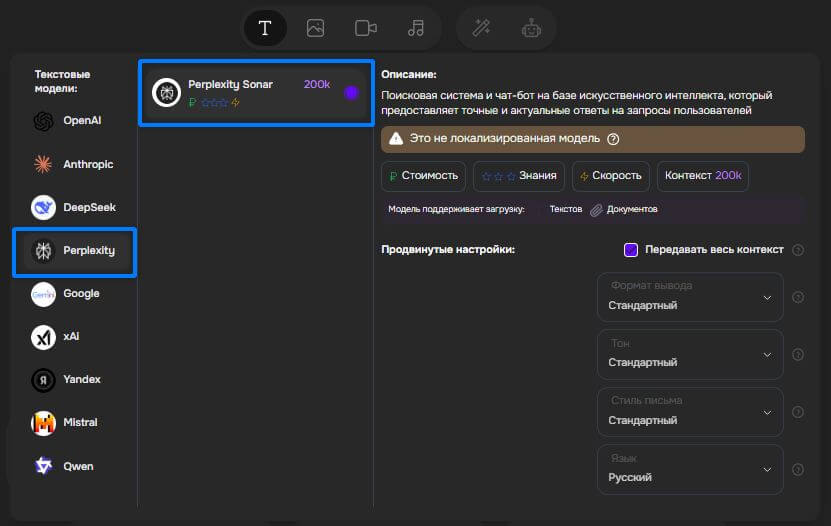Click the Стоимость button
The height and width of the screenshot is (526, 831).
coord(423,176)
